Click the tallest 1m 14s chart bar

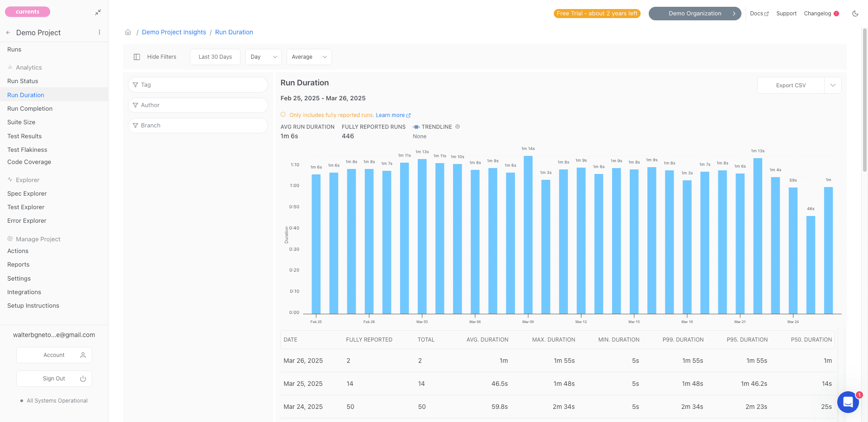click(x=528, y=234)
